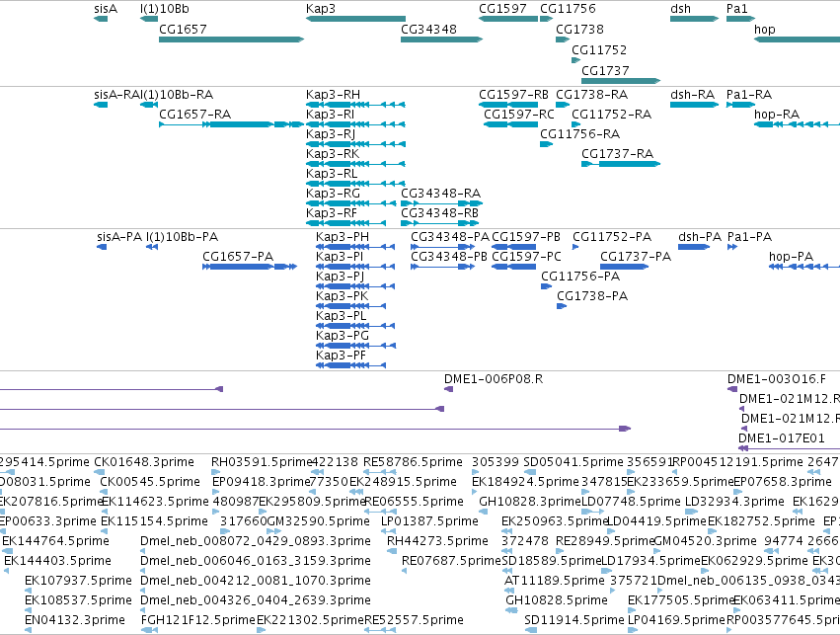Screen dimensions: 840x635
Task: Click the hop gene label
Action: point(764,29)
